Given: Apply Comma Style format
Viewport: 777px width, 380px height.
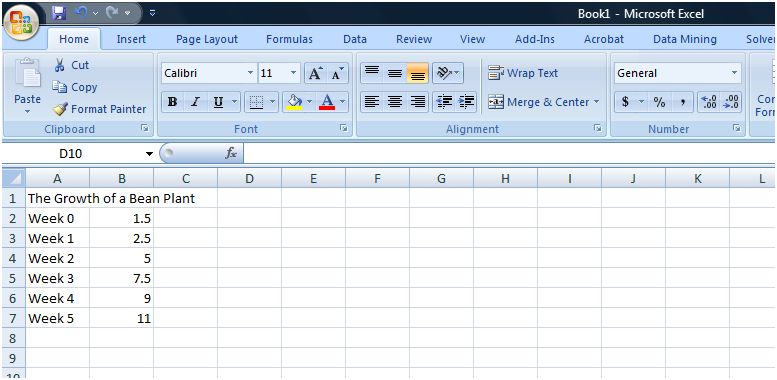Looking at the screenshot, I should pos(683,102).
